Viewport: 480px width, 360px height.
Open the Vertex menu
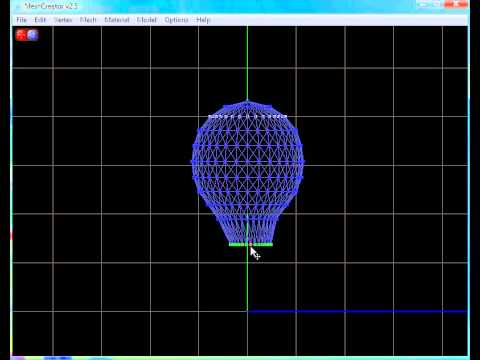click(x=63, y=20)
